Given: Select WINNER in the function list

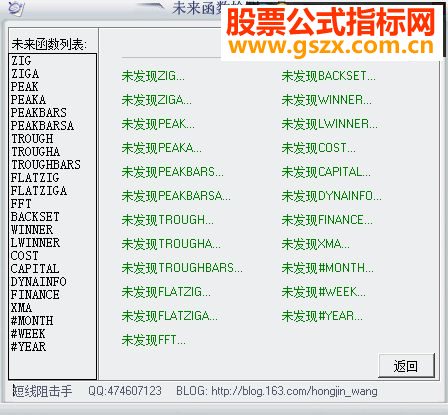Looking at the screenshot, I should (x=32, y=230).
